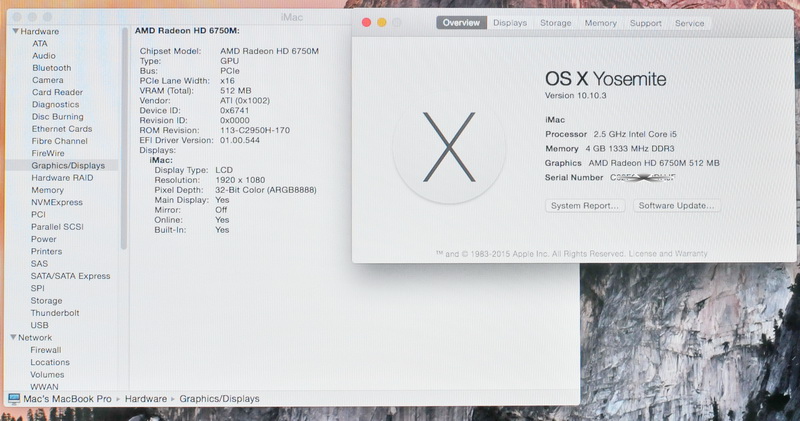
Task: Select Audio in the sidebar
Action: [x=44, y=56]
